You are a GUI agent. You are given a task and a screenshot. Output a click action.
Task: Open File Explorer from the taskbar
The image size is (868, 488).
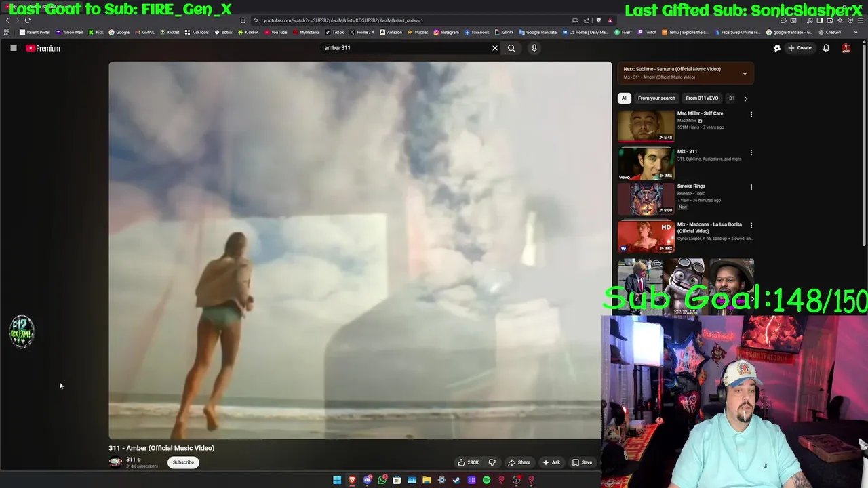pos(427,481)
